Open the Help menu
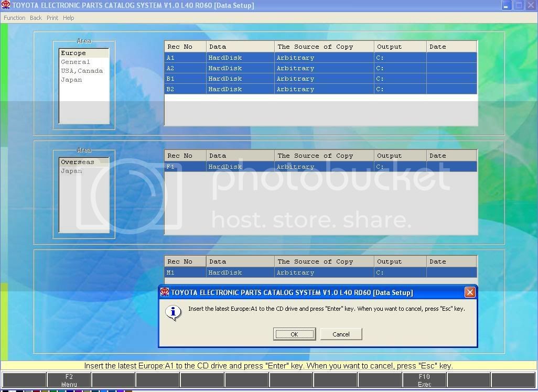The width and height of the screenshot is (538, 392). coord(69,18)
